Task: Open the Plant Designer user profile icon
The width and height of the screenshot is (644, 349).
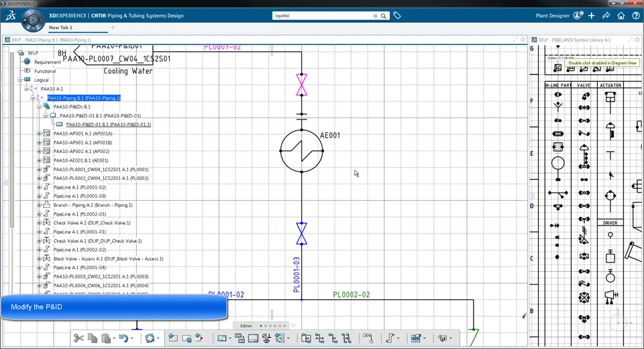Action: [x=578, y=15]
